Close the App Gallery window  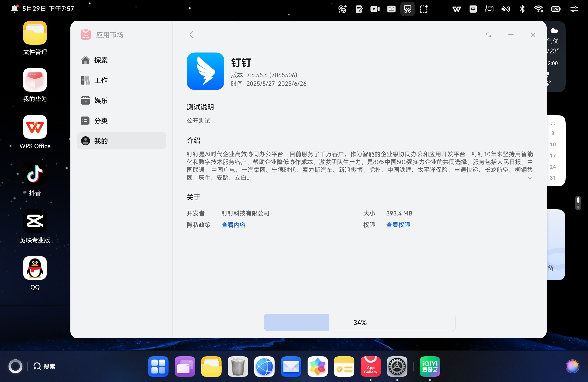(533, 35)
